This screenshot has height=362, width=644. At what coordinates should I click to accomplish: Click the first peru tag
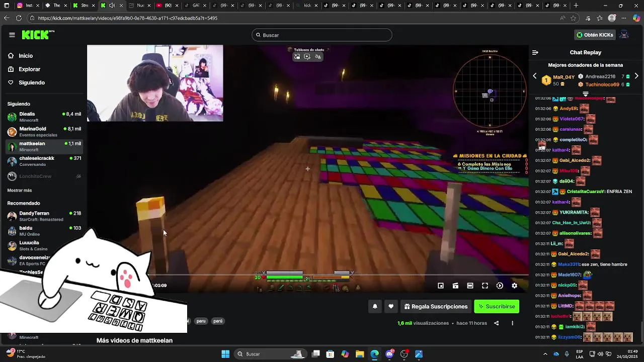coord(201,321)
